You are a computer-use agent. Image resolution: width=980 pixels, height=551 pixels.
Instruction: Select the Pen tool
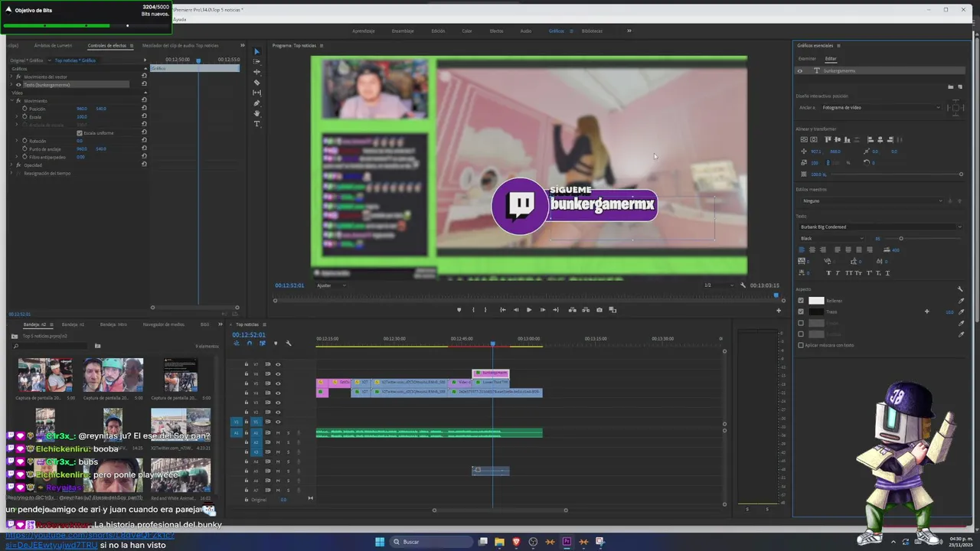coord(256,103)
